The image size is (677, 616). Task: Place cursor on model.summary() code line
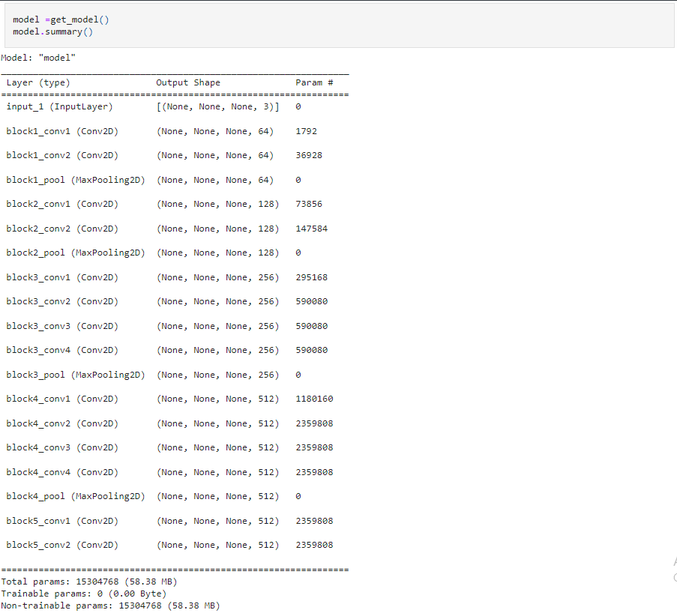pyautogui.click(x=52, y=31)
